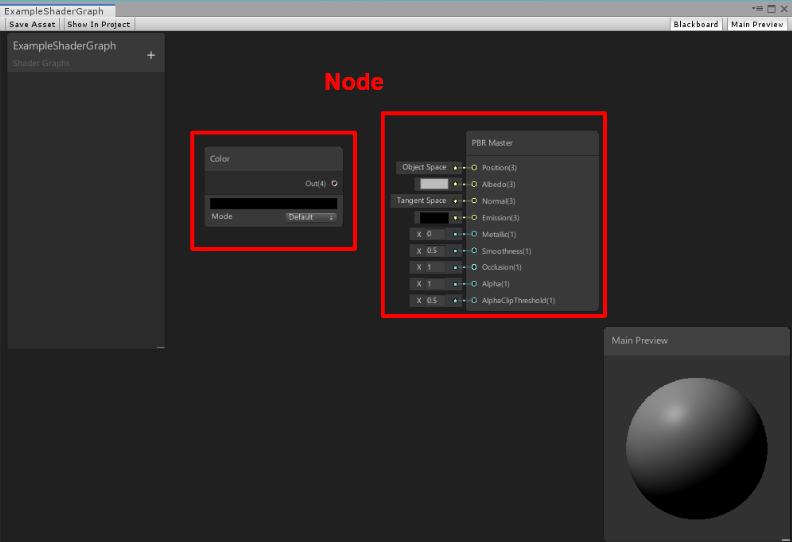
Task: Open the Albedo grey color swatch
Action: pos(434,184)
